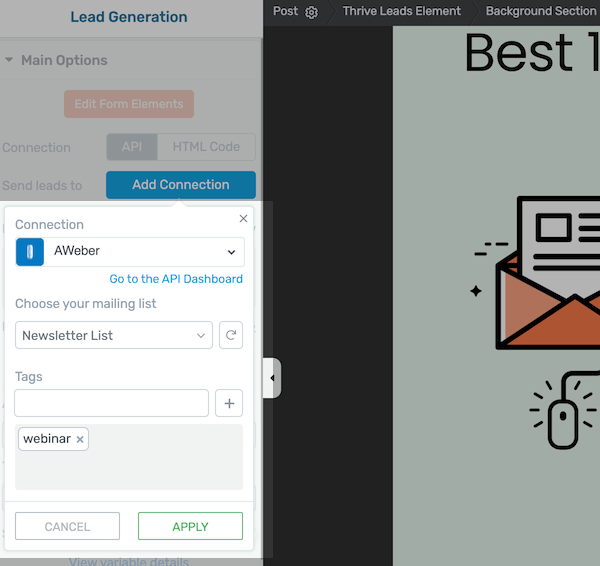Select Thrive Leads Element breadcrumb

coord(402,11)
